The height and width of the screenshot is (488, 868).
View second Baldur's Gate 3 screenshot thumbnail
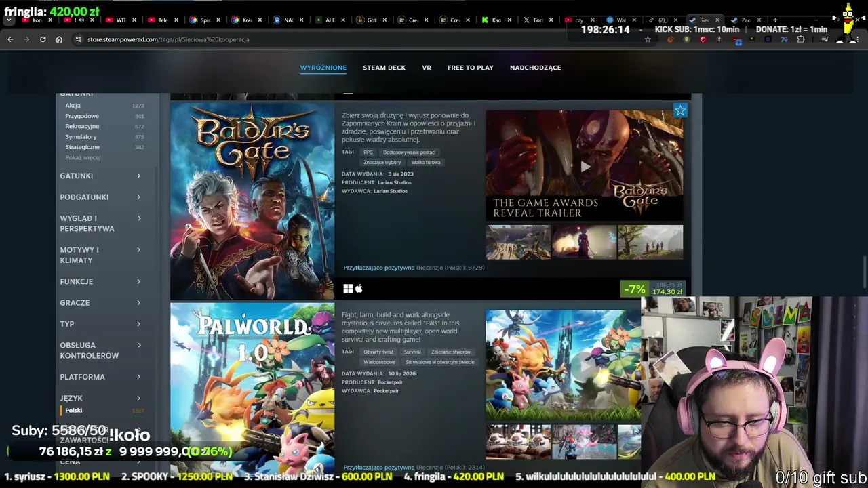tap(584, 242)
